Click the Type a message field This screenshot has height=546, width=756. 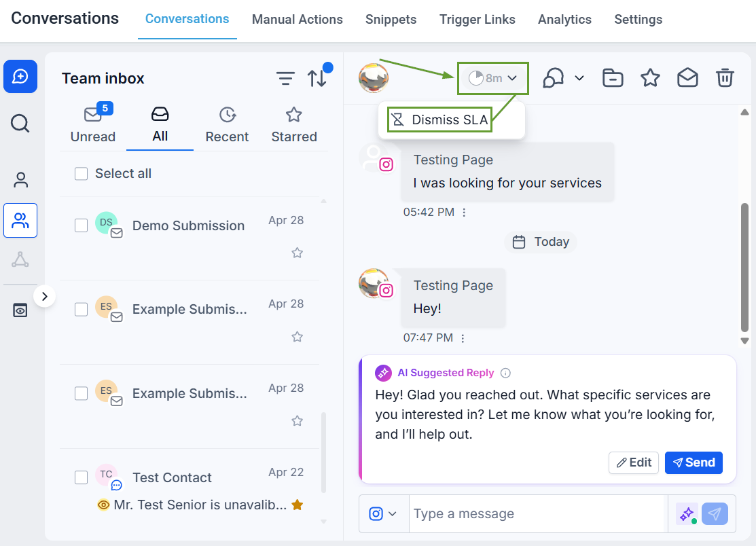(x=538, y=513)
